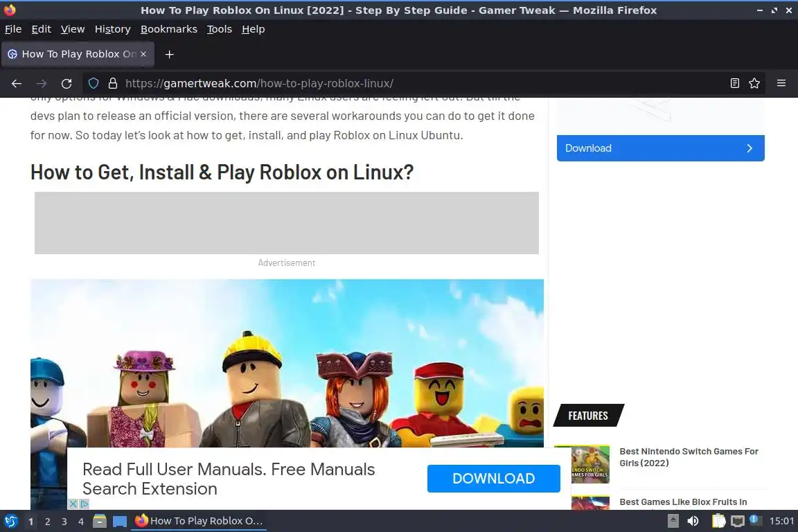Click the Read Full User Manuals ad text
The image size is (798, 532).
point(229,479)
